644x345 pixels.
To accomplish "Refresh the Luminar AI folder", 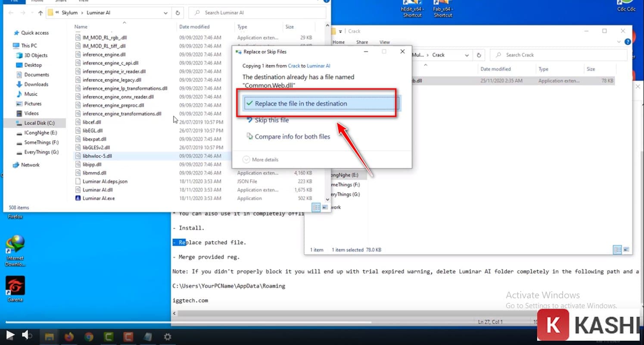I will [178, 13].
